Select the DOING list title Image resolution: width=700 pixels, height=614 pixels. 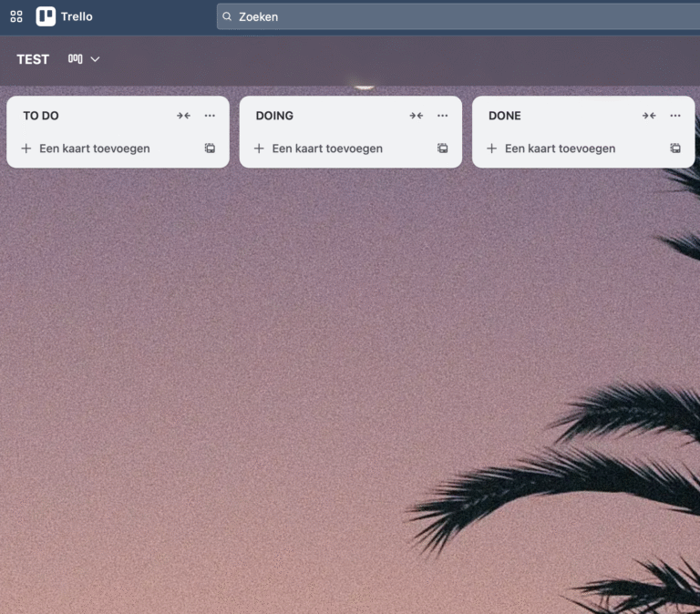tap(274, 116)
